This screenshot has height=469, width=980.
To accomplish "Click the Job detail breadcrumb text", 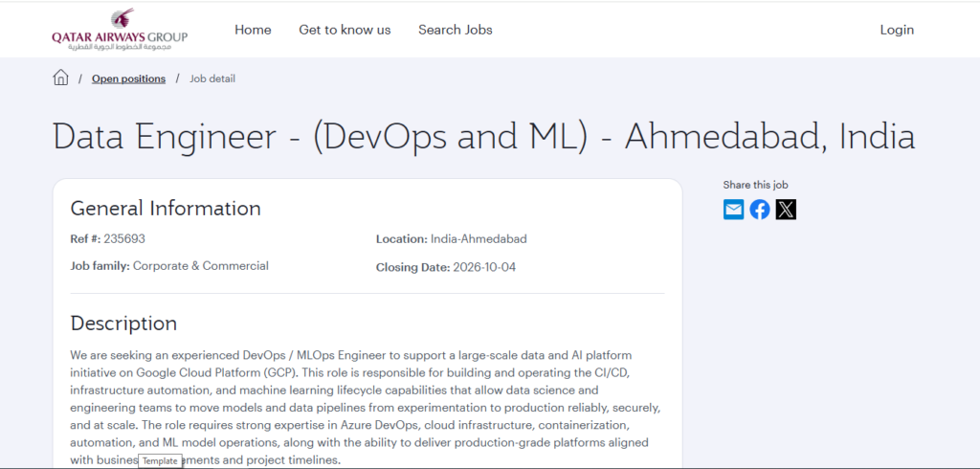I will [212, 78].
